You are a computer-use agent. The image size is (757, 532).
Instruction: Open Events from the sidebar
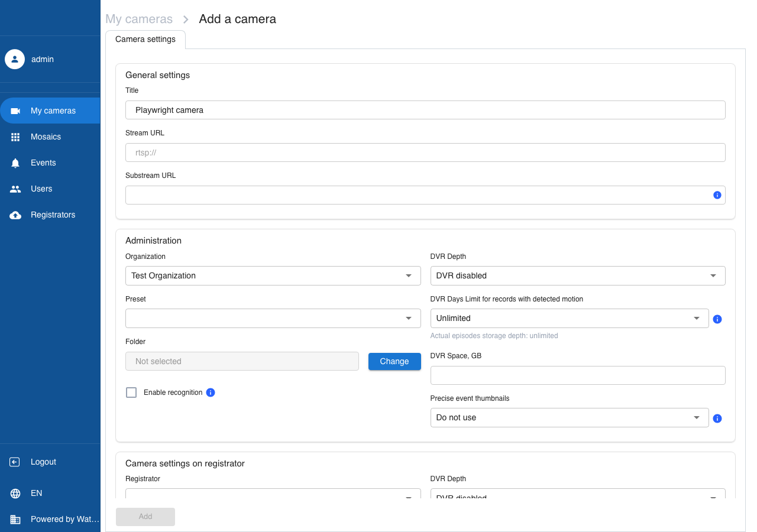(x=50, y=163)
